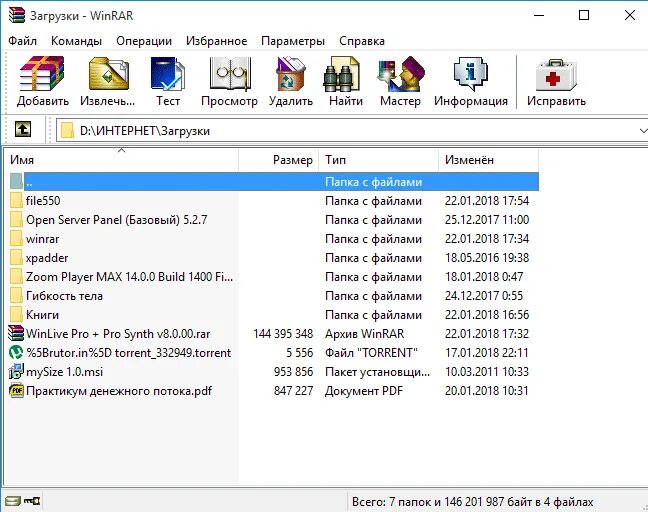The image size is (648, 512).
Task: Run the Тест (Test) archive tool
Action: point(168,74)
